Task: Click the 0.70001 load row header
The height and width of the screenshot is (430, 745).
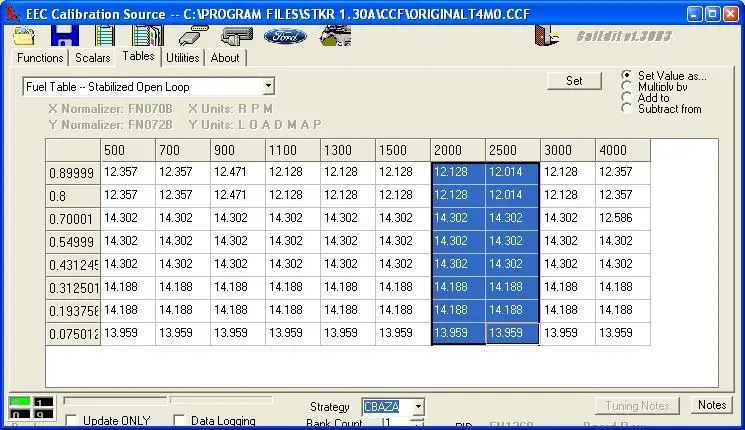Action: [x=73, y=219]
